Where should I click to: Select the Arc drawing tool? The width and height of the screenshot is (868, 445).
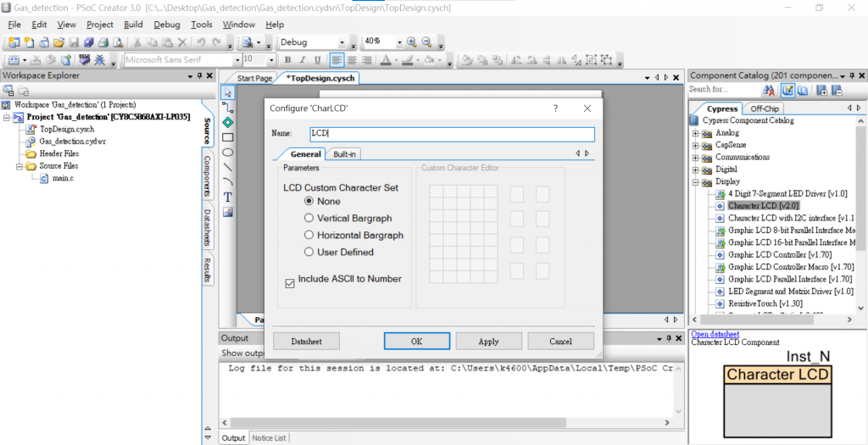(x=227, y=181)
